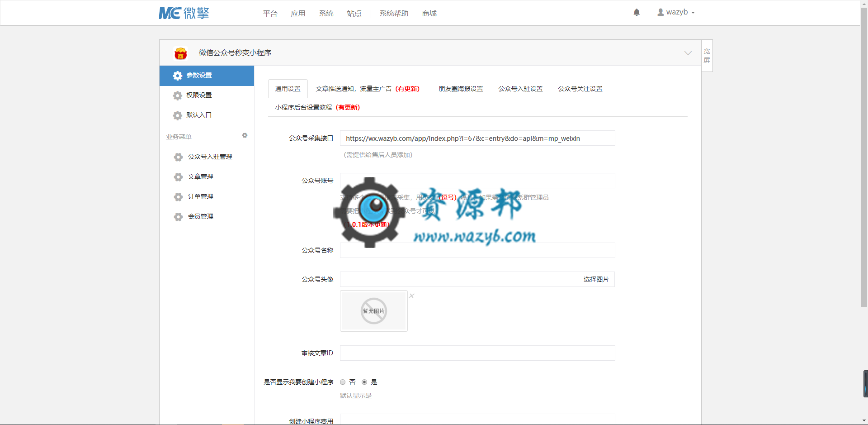Click the 公众号账号 input field

point(477,181)
